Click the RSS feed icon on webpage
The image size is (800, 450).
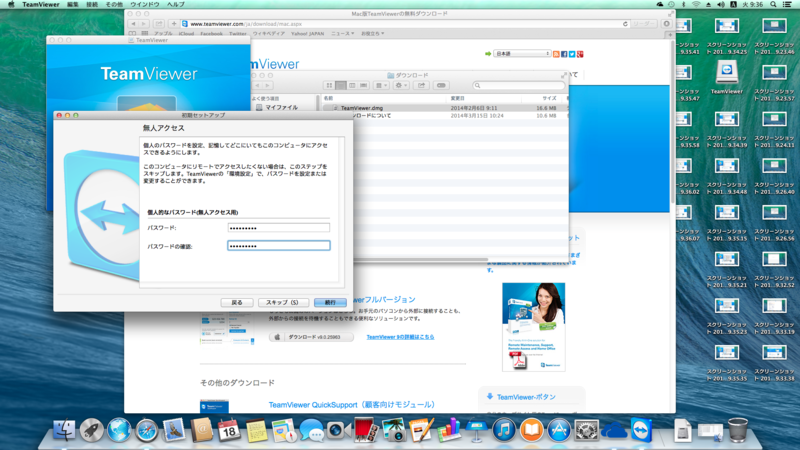coord(556,54)
